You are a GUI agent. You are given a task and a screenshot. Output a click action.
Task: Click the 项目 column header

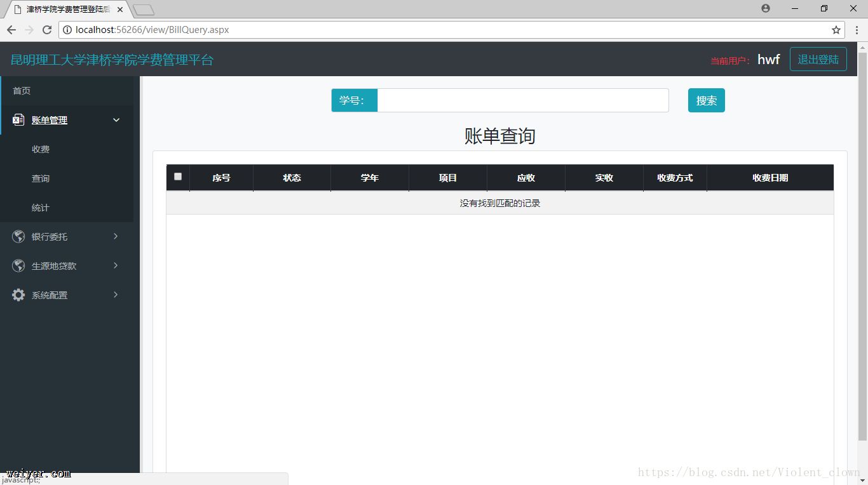tap(448, 178)
